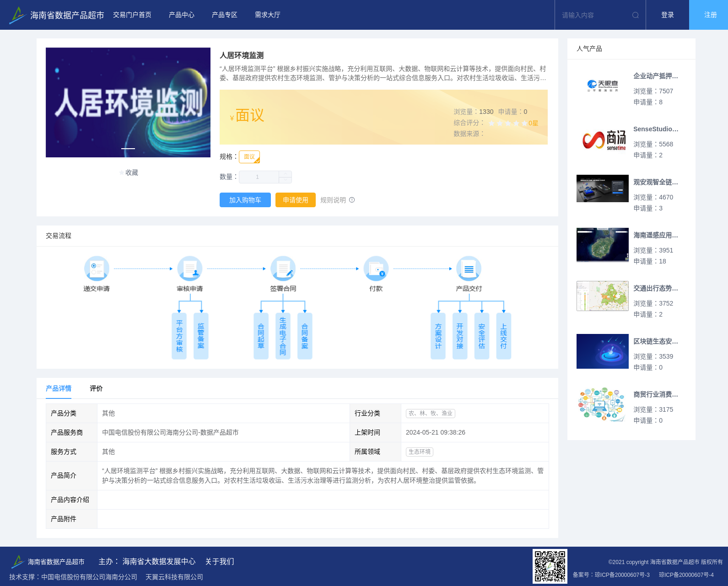Click the search magnifier icon
The width and height of the screenshot is (728, 586).
[x=635, y=15]
